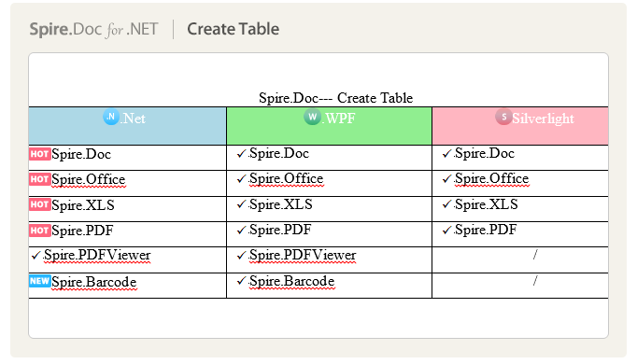Click checkmark before Spire.PDF in WPF column
This screenshot has height=364, width=637.
242,231
